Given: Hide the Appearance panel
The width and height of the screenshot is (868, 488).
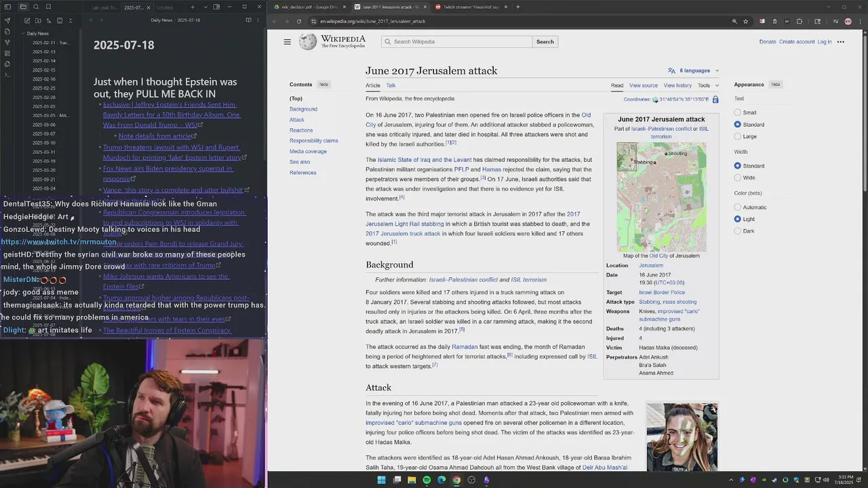Looking at the screenshot, I should click(x=775, y=85).
